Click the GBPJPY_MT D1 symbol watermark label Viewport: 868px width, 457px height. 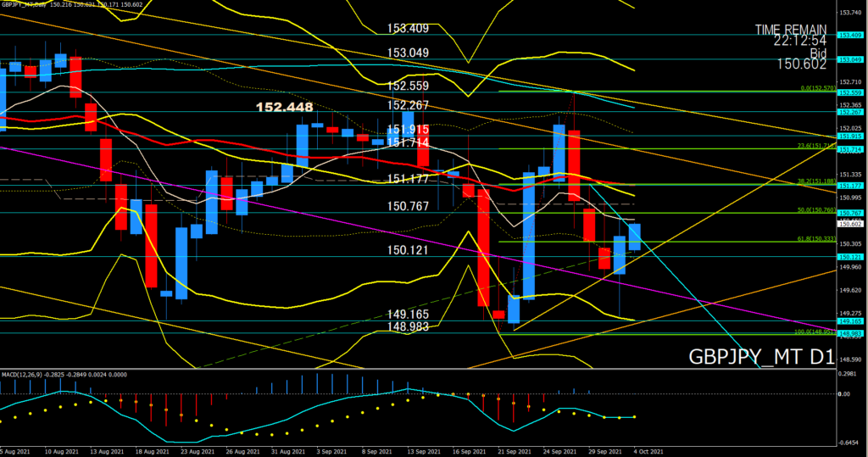tap(761, 357)
